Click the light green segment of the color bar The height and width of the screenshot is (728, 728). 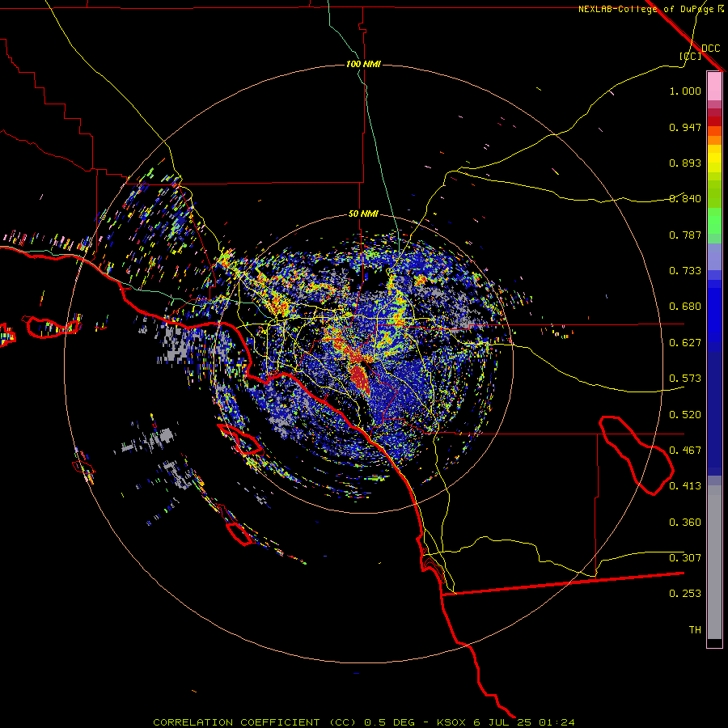714,221
